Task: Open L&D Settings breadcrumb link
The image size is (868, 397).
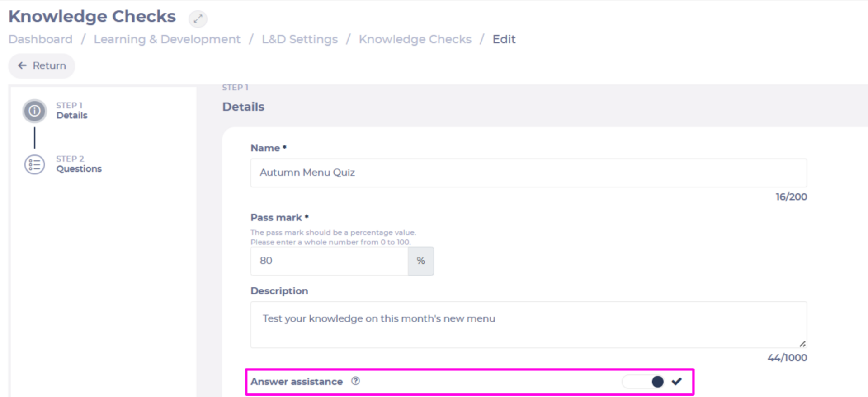Action: 300,39
